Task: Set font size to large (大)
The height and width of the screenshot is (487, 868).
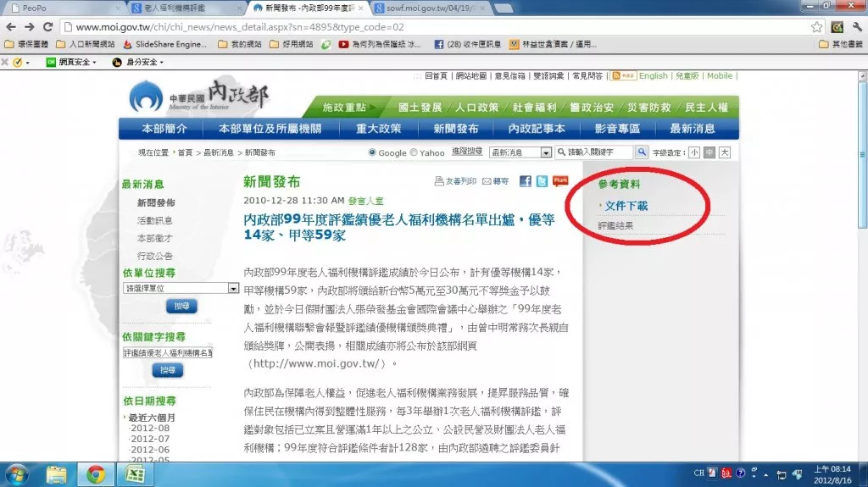Action: [x=724, y=152]
